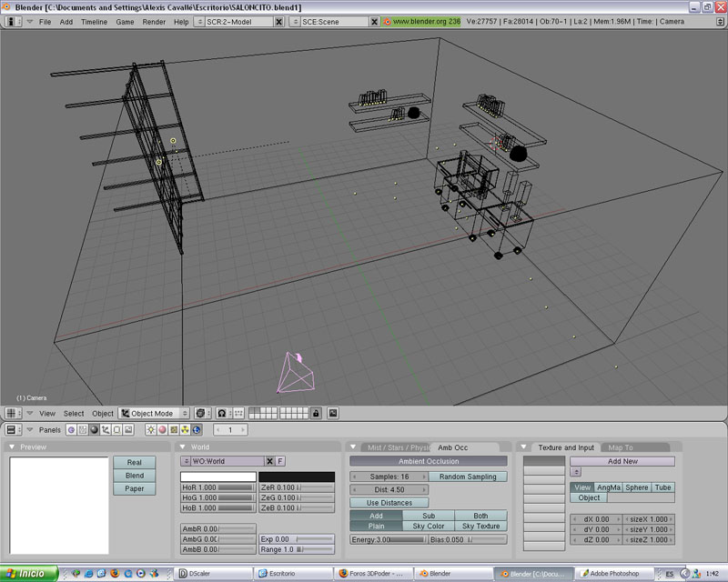This screenshot has width=728, height=582.
Task: Click the Object texture coordinates button
Action: pos(589,497)
